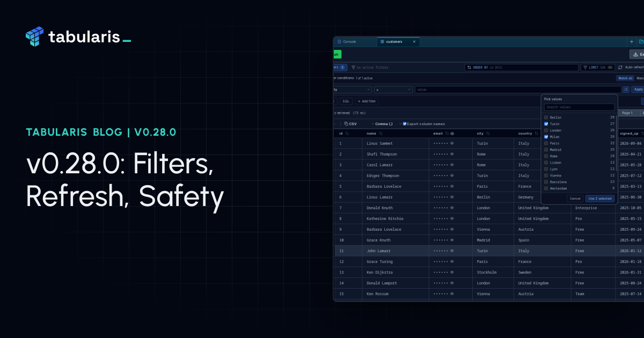Click the open folder icon in tab bar
Screen dimensions: 644x338
641,42
